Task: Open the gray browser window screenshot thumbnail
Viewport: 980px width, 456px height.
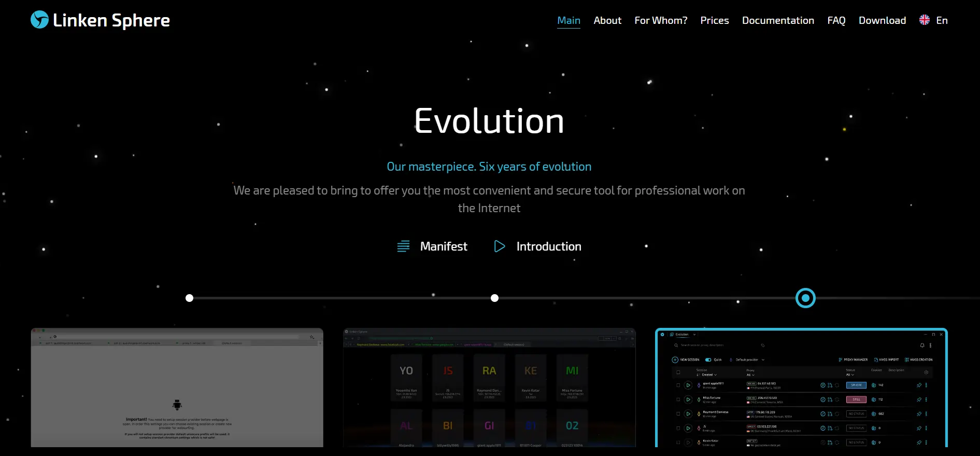Action: click(x=177, y=387)
